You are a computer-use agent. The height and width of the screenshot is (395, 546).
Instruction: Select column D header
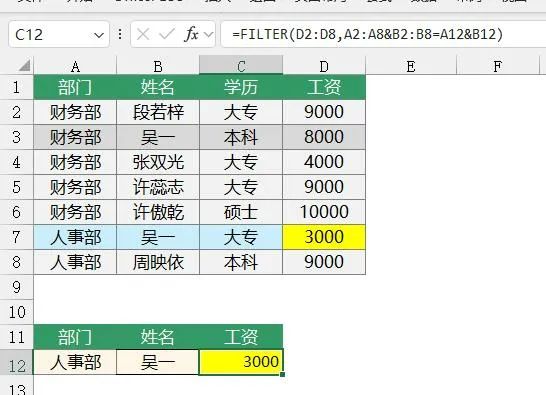(324, 66)
